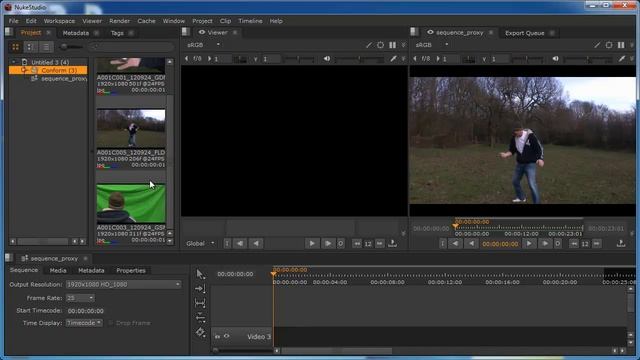
Task: Open the sRGB colorspace dropdown in sequence_proxy viewer
Action: click(x=432, y=45)
